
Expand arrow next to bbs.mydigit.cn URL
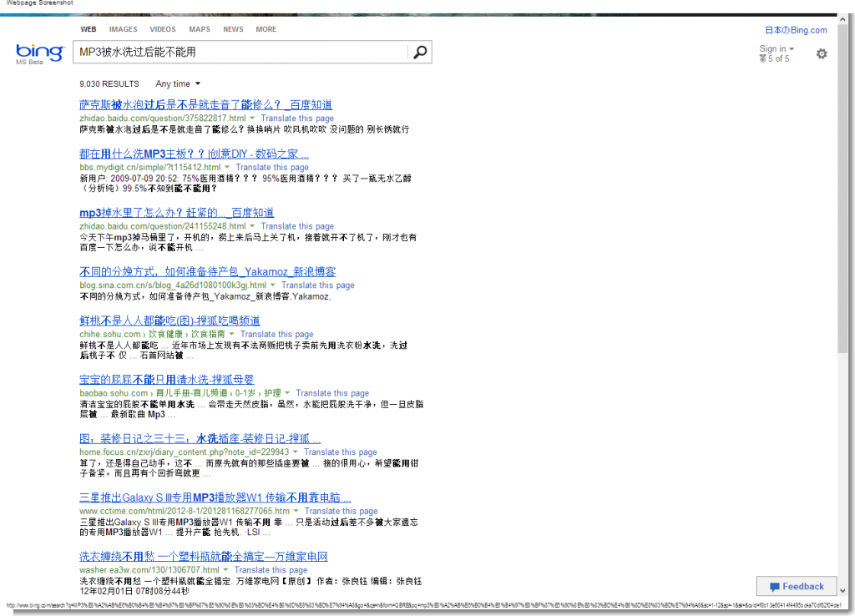[228, 168]
